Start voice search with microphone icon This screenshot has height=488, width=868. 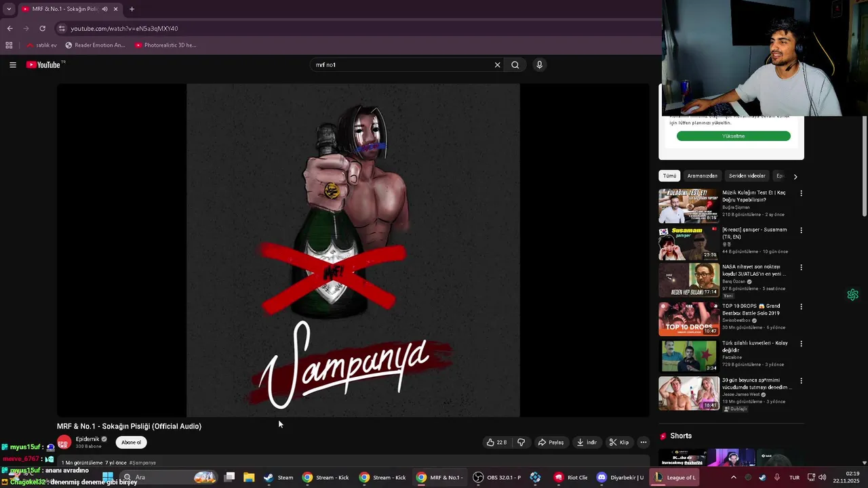tap(539, 65)
